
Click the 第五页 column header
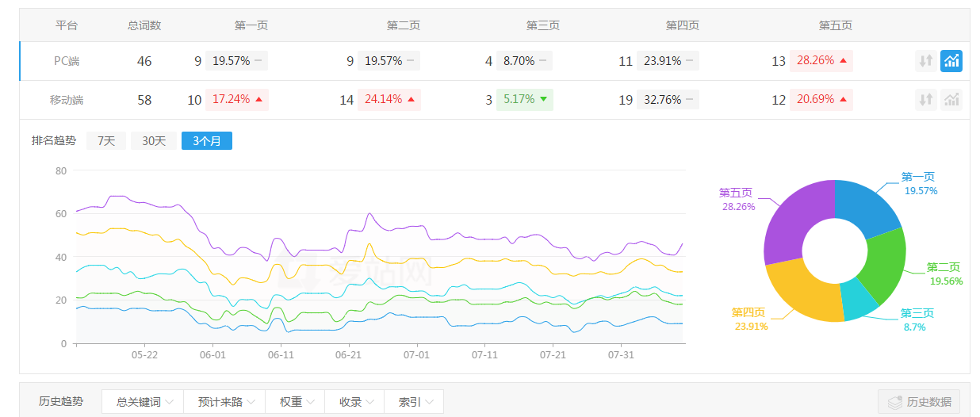836,25
